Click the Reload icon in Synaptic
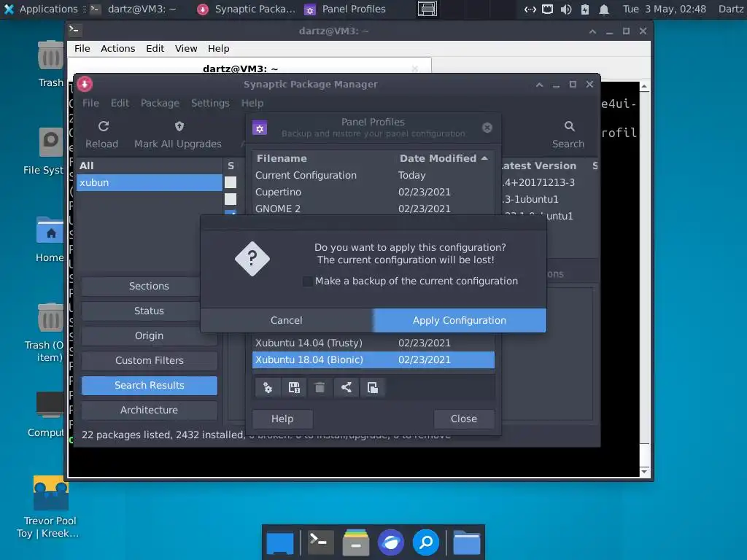Image resolution: width=747 pixels, height=560 pixels. click(x=104, y=126)
